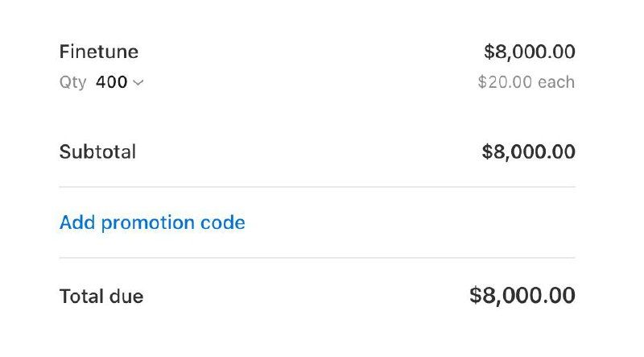Screen dimensions: 644x357
Task: Click the word "Add" in promotion link
Action: point(76,222)
